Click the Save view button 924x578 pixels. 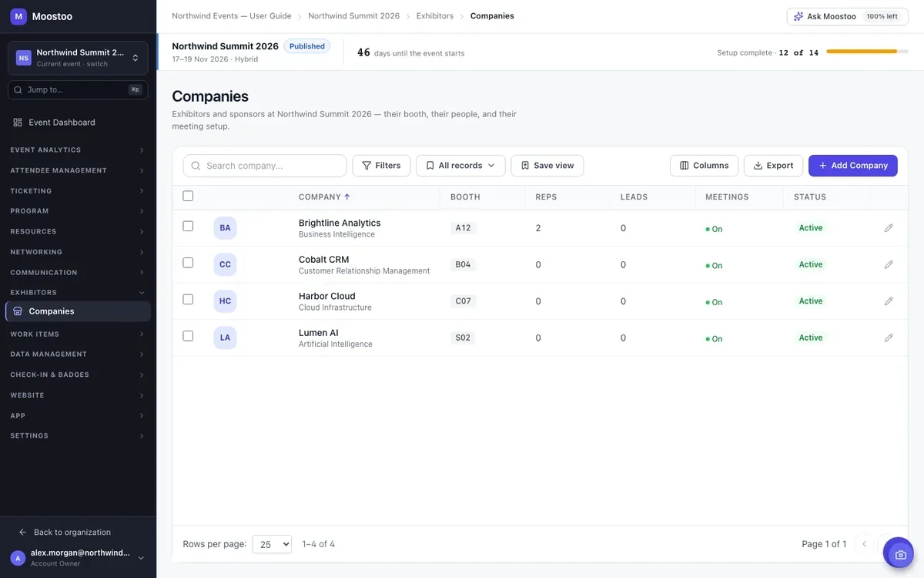(x=547, y=166)
